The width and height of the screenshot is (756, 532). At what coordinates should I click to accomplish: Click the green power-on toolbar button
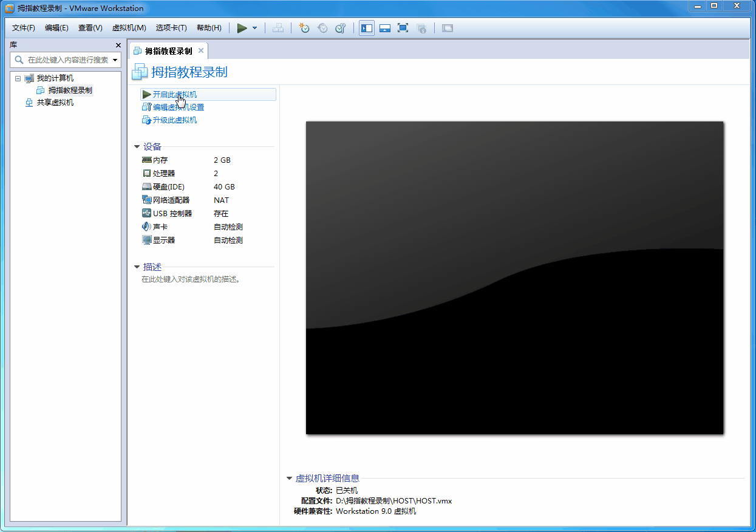242,28
